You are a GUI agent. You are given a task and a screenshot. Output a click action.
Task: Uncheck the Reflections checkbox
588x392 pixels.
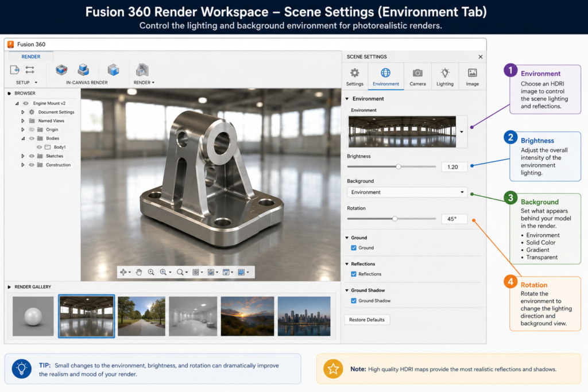(354, 274)
